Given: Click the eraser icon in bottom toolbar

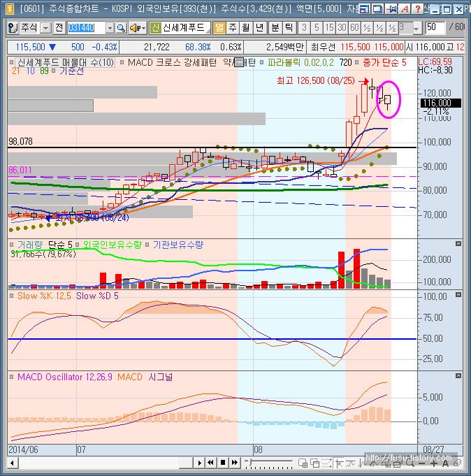Looking at the screenshot, I should [457, 463].
